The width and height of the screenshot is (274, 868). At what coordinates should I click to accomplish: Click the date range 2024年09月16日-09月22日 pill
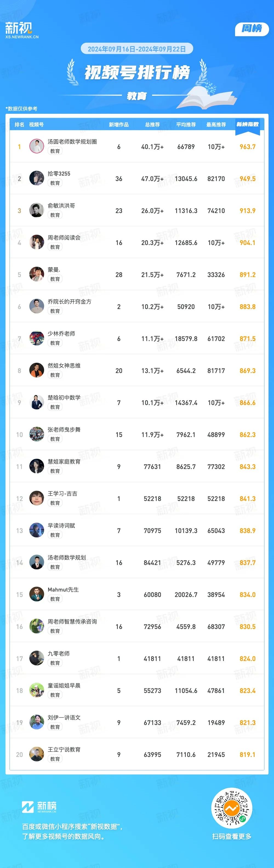tap(137, 49)
